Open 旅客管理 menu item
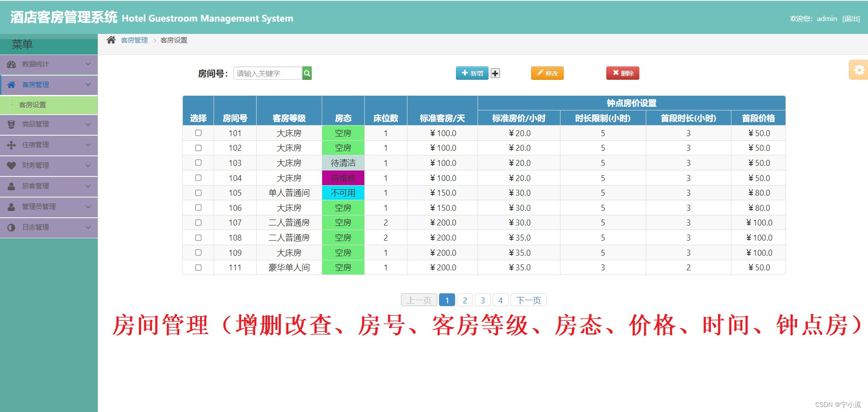 [49, 186]
